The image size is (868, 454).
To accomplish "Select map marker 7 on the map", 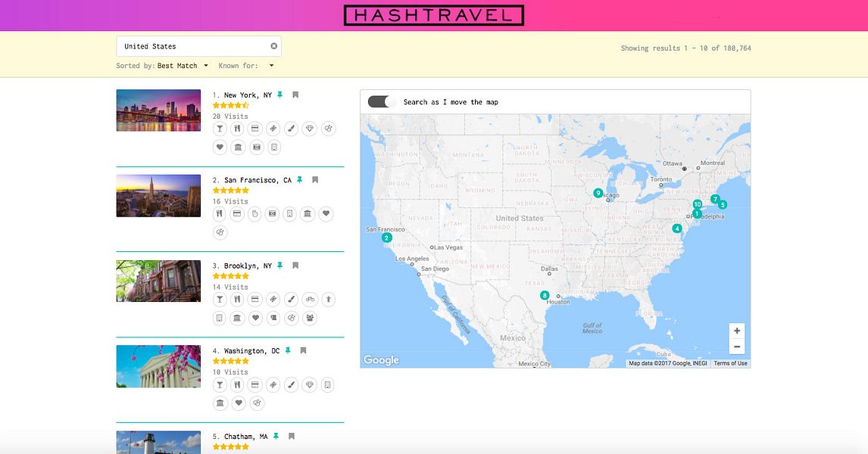I will pos(715,199).
